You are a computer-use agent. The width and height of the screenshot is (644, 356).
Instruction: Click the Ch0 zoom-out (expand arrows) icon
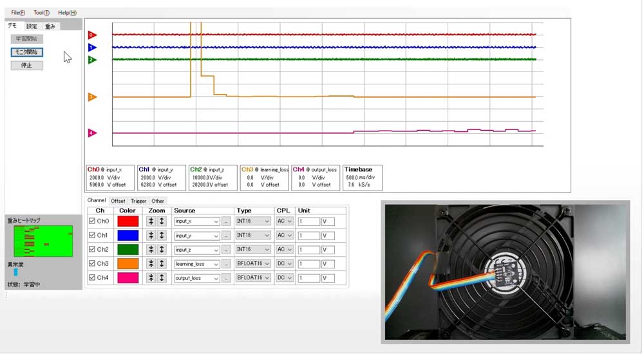click(162, 221)
